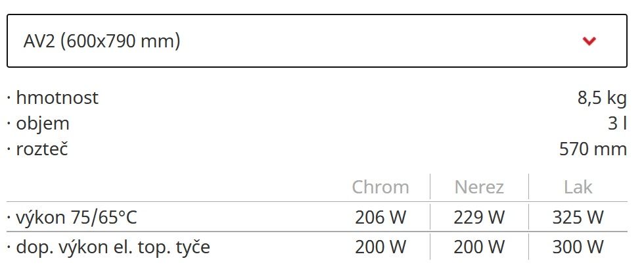Click the objem label
The height and width of the screenshot is (271, 644).
(x=43, y=124)
